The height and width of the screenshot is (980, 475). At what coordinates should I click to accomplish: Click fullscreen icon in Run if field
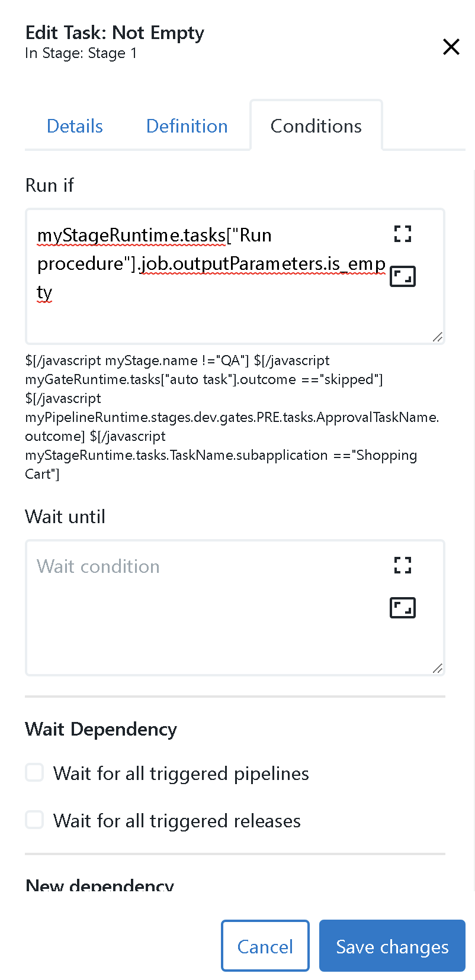tap(403, 234)
